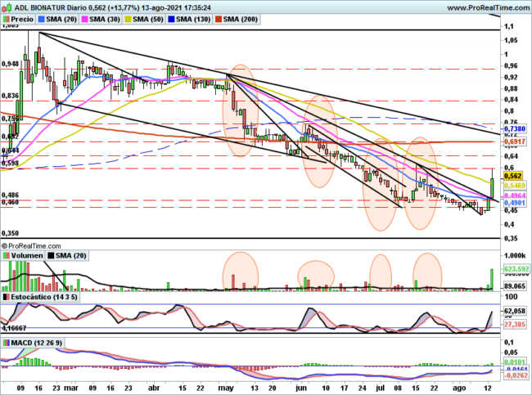Click the level label 0,756
The width and height of the screenshot is (532, 395).
(10, 119)
